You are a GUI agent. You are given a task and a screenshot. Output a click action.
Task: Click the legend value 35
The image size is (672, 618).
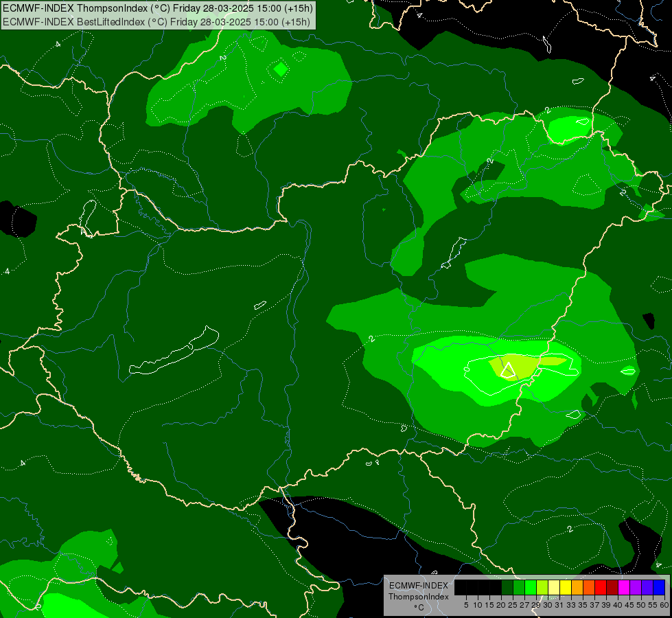point(583,605)
